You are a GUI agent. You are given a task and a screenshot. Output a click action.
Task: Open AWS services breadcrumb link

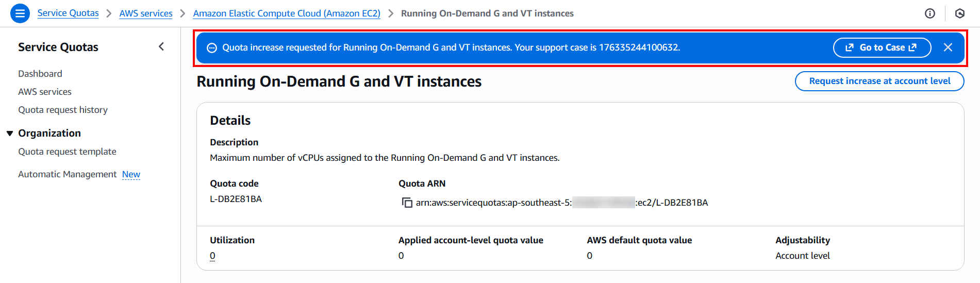[x=146, y=13]
